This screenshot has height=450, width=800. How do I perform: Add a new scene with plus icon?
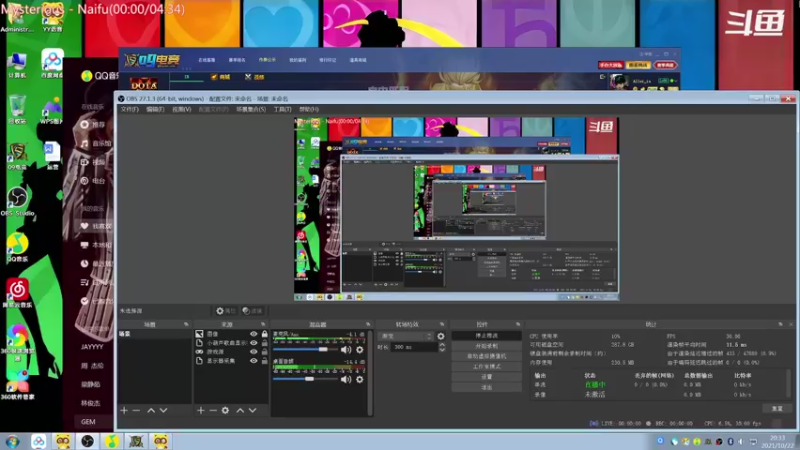coord(124,410)
